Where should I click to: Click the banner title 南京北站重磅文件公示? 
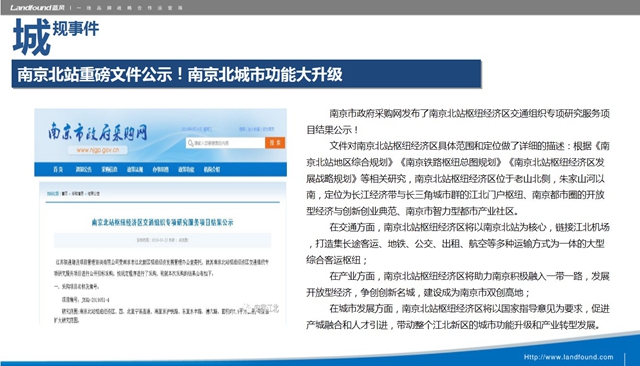(x=95, y=74)
